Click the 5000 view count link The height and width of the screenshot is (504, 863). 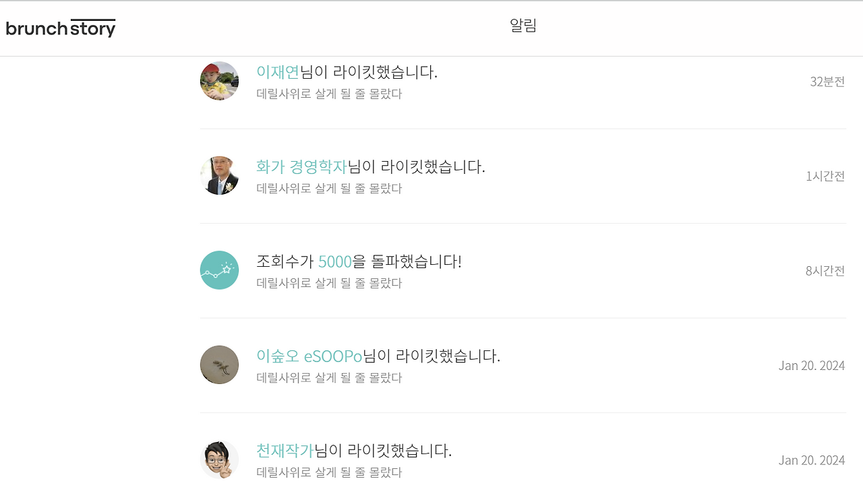click(x=334, y=261)
